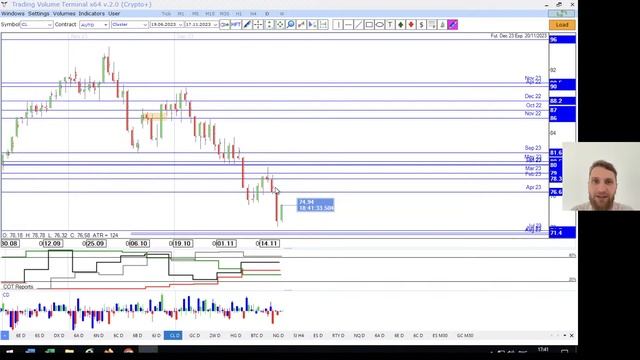Expand the Cluster chart type dropdown
Screen dimensions: 640x360
[x=129, y=25]
